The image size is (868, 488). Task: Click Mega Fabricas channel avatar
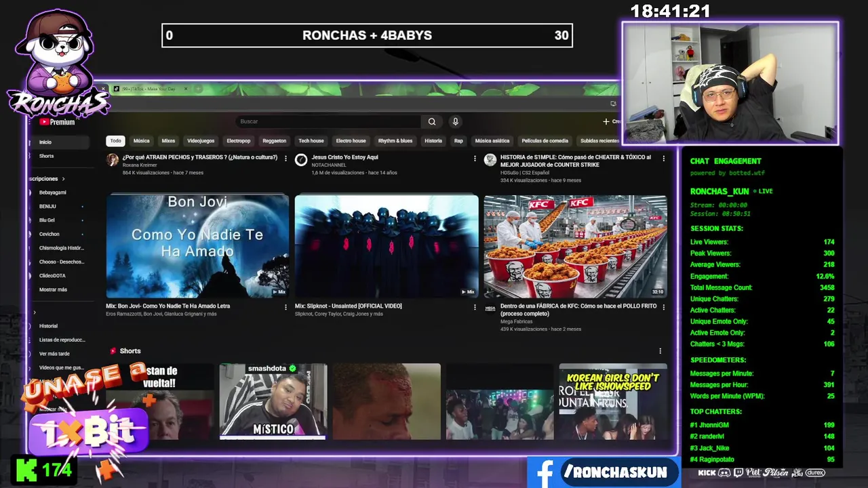[x=490, y=308]
